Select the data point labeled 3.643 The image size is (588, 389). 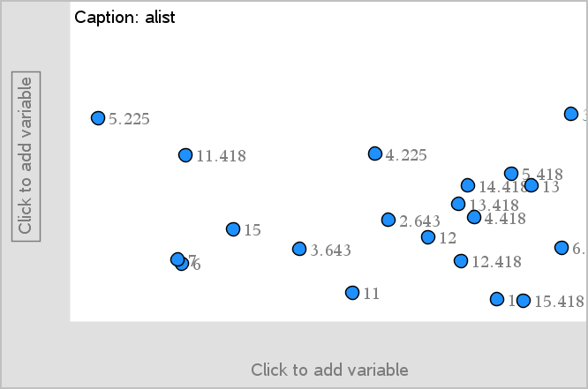299,250
